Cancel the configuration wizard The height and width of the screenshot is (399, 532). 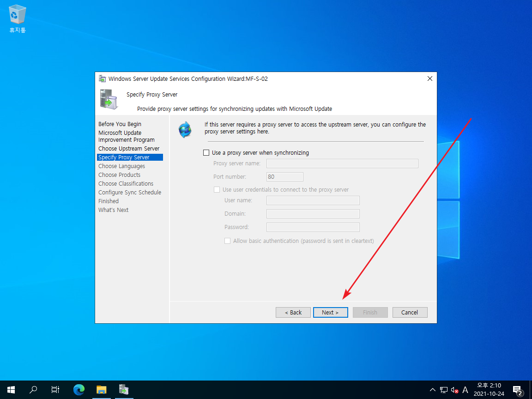[x=410, y=313]
